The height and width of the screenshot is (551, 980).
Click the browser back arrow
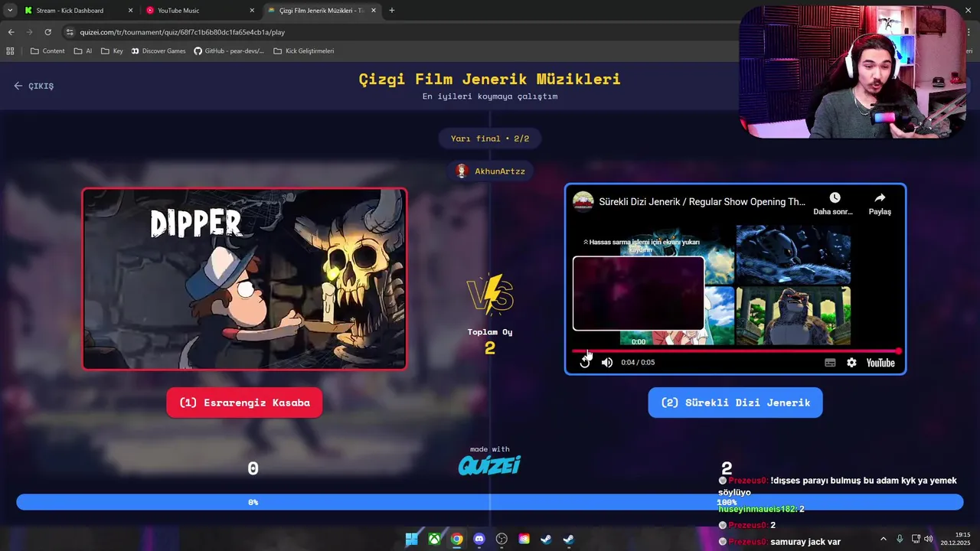11,32
